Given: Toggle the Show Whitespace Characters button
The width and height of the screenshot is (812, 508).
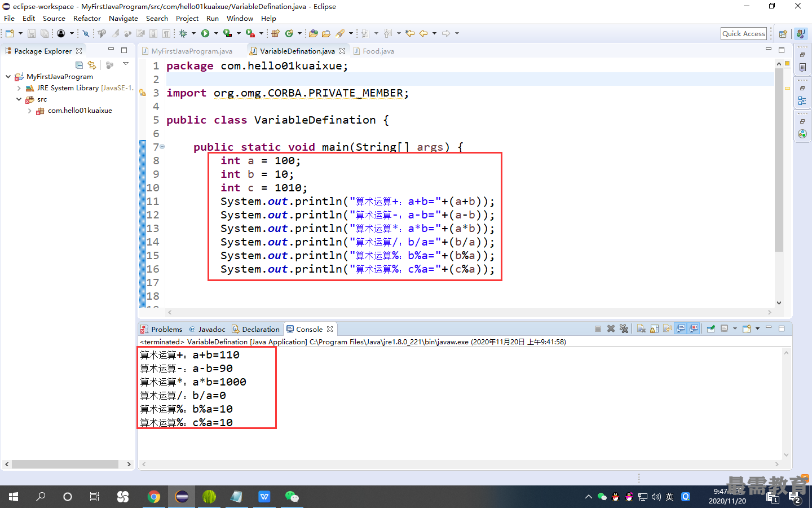Looking at the screenshot, I should coord(166,33).
